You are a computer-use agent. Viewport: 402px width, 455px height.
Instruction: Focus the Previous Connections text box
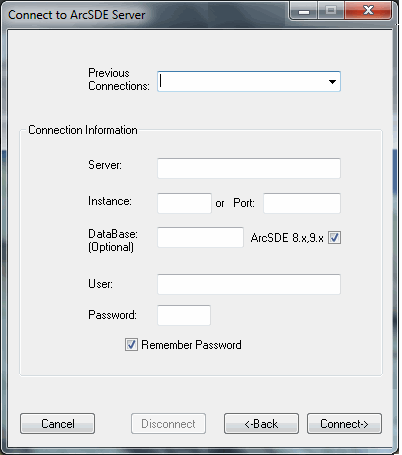click(x=242, y=81)
